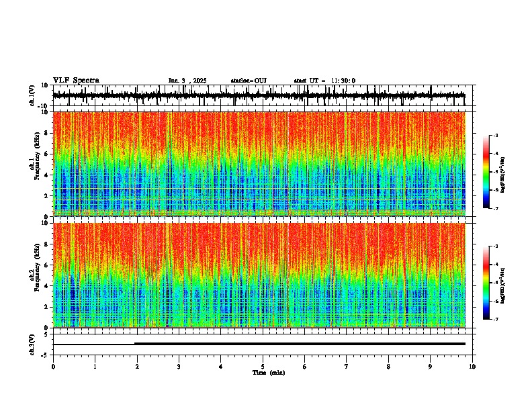Click the "-7" label on ch.1 color scale
Viewport: 532px width, 411px height.
pos(495,208)
